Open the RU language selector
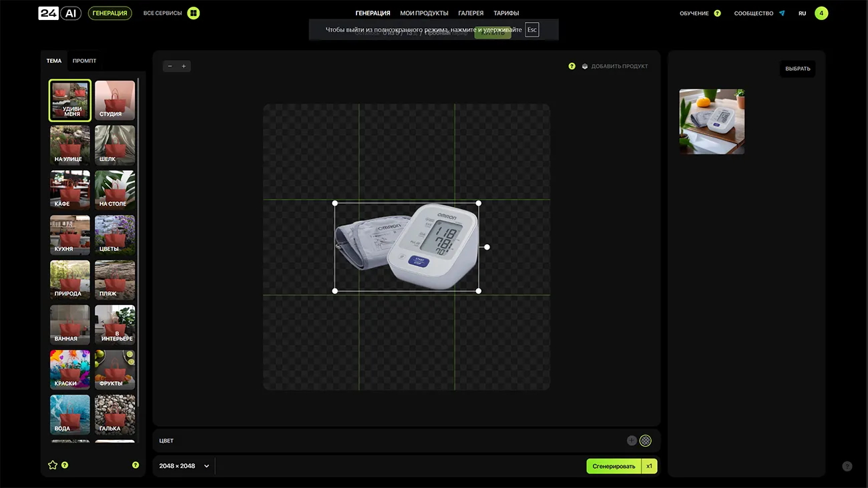 click(x=802, y=13)
